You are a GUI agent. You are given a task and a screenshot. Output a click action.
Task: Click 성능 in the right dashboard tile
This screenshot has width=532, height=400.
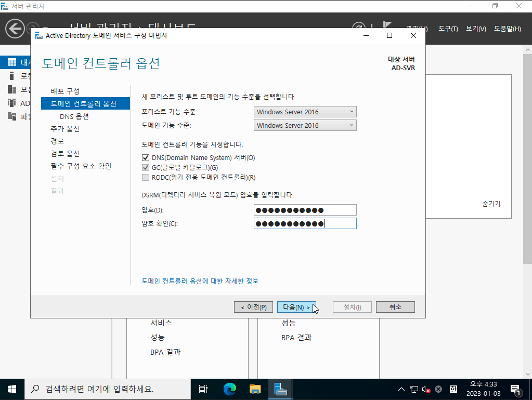coord(289,323)
